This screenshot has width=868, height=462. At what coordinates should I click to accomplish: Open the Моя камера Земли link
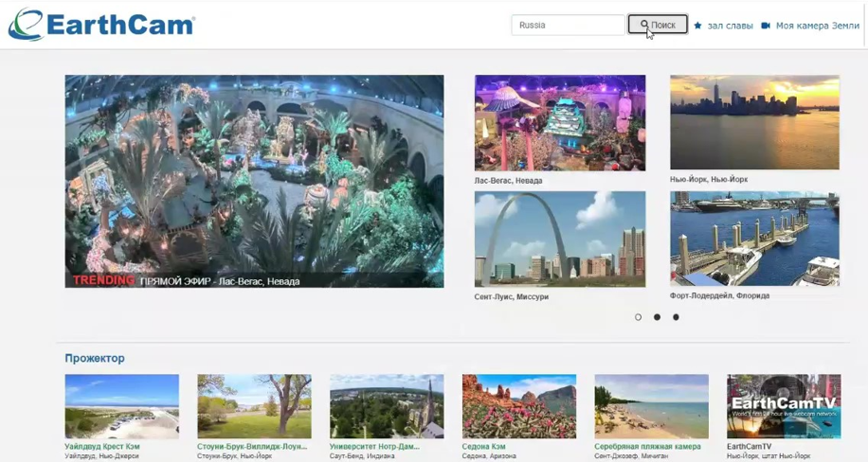click(817, 26)
